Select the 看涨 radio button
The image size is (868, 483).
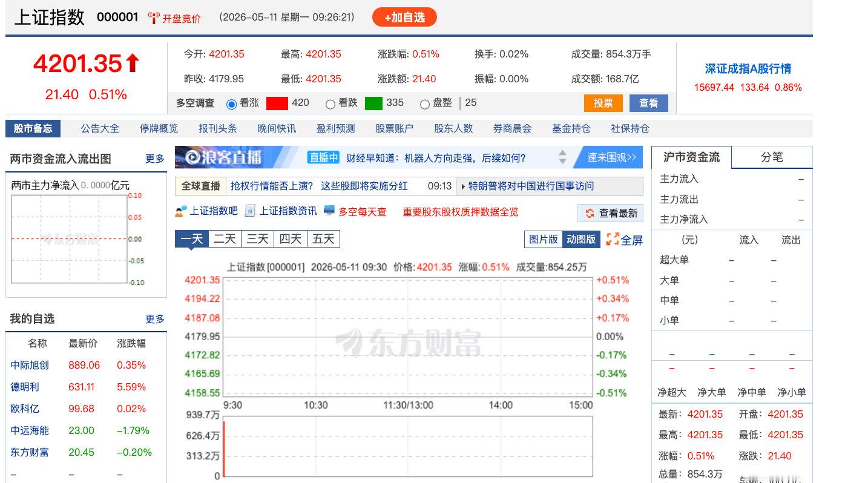231,103
